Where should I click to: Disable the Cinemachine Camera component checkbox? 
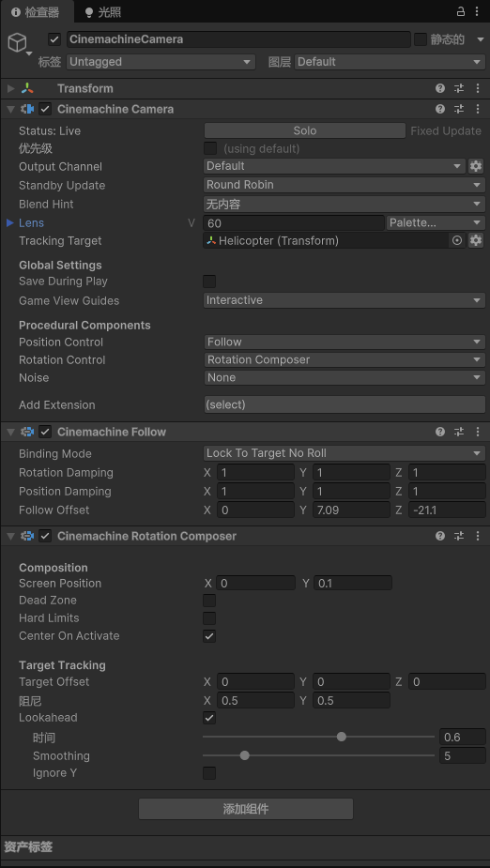[x=45, y=109]
